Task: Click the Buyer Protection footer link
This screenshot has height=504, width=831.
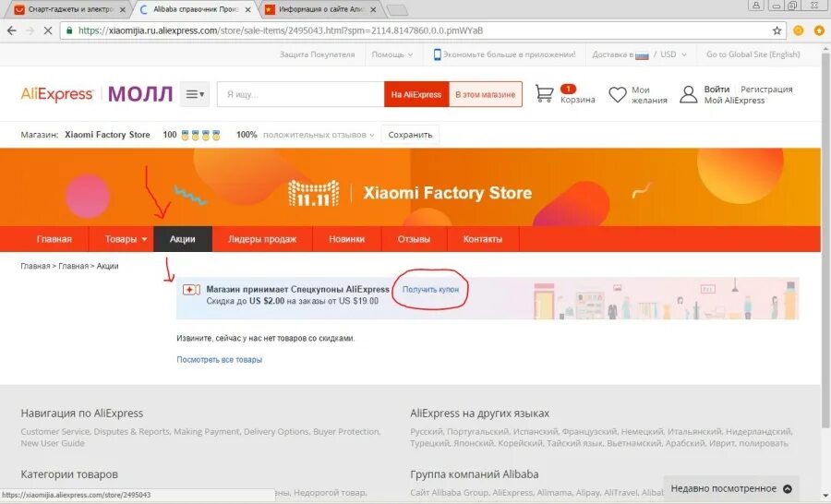Action: (x=346, y=431)
